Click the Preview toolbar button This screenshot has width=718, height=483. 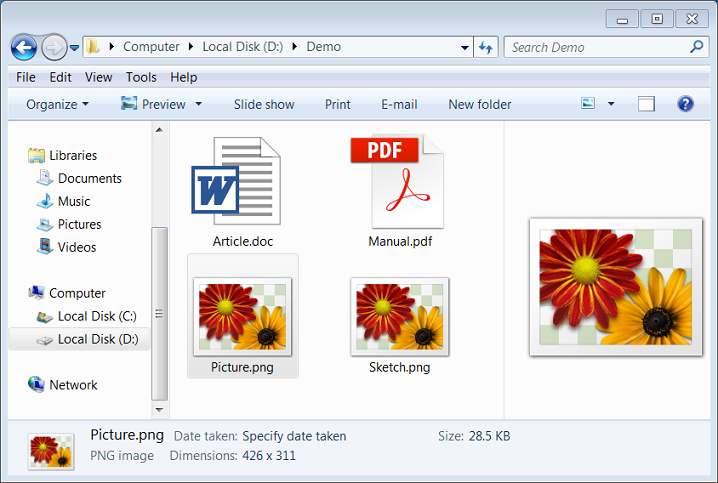pos(153,104)
